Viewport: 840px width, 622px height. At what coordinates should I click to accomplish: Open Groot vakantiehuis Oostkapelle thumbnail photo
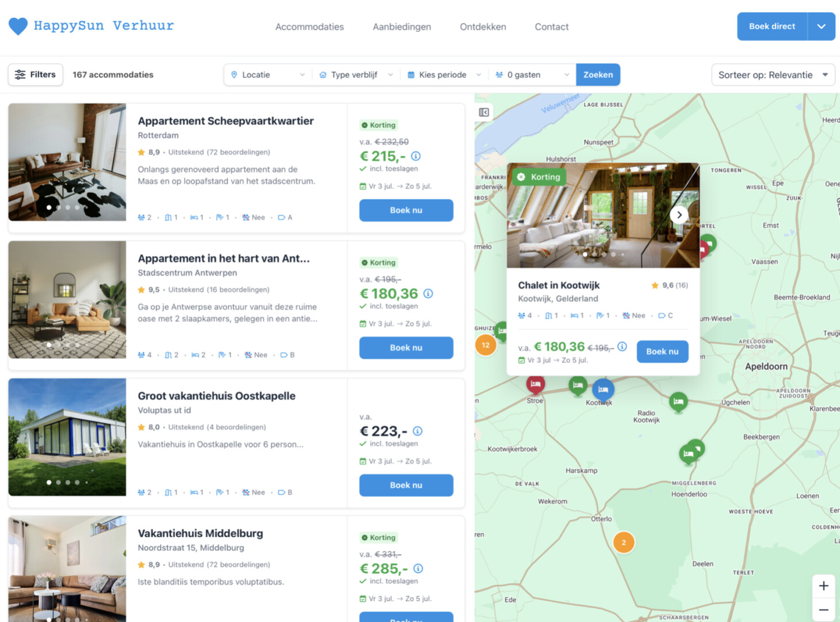click(x=67, y=437)
